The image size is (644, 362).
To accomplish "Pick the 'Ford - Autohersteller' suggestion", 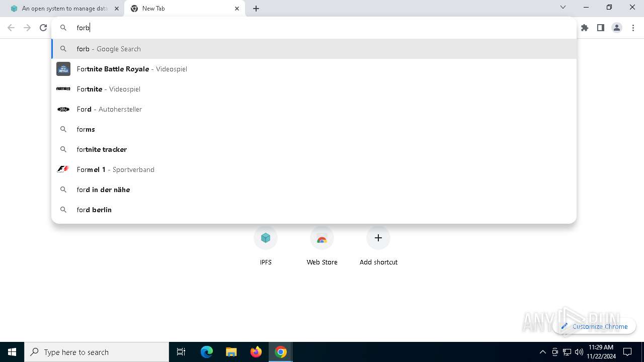I will [314, 109].
